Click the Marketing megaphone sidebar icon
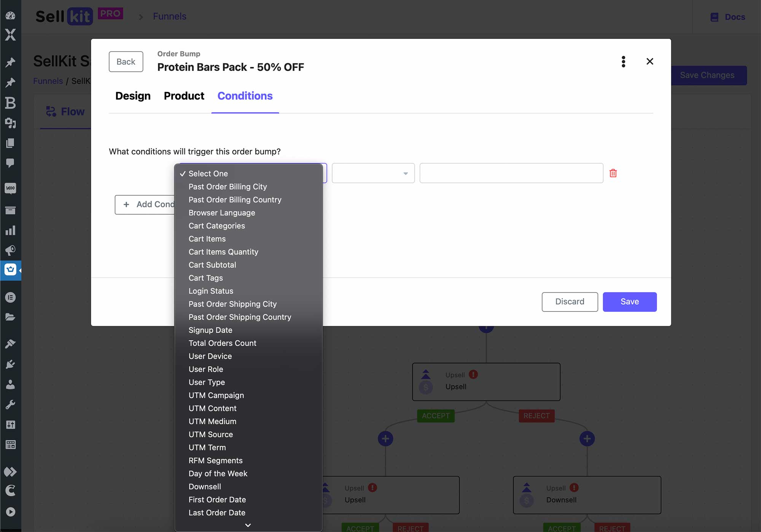Image resolution: width=761 pixels, height=532 pixels. 10,250
